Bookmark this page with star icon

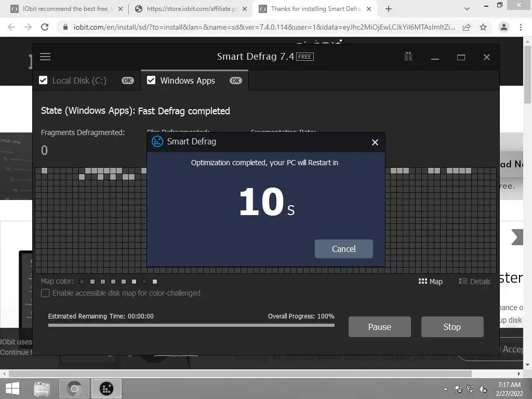[483, 27]
